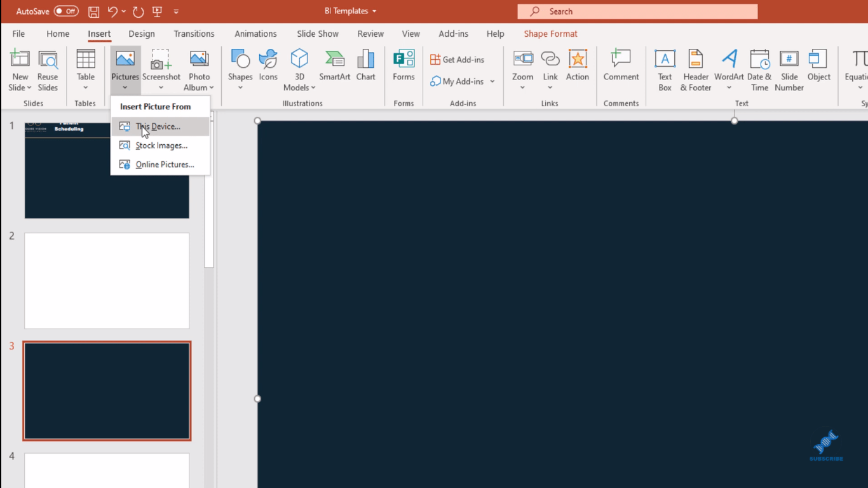Expand the Screenshot dropdown arrow

(x=161, y=88)
